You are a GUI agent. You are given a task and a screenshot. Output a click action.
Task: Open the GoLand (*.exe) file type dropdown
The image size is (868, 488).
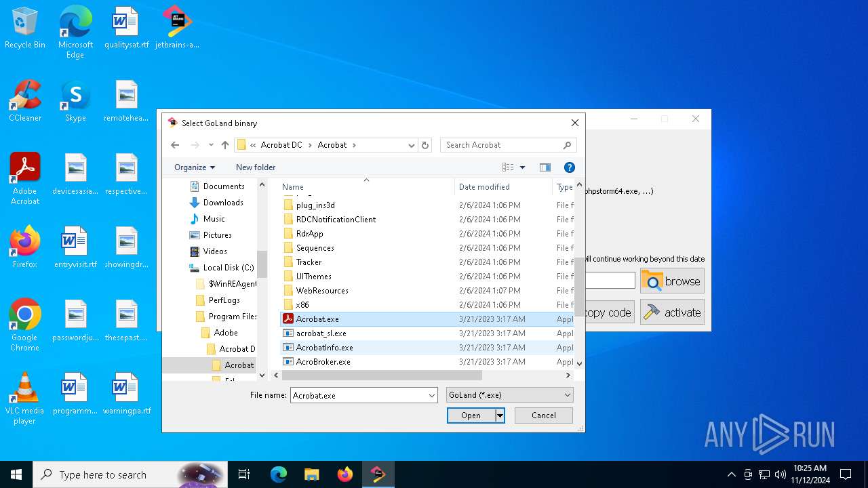click(x=509, y=395)
